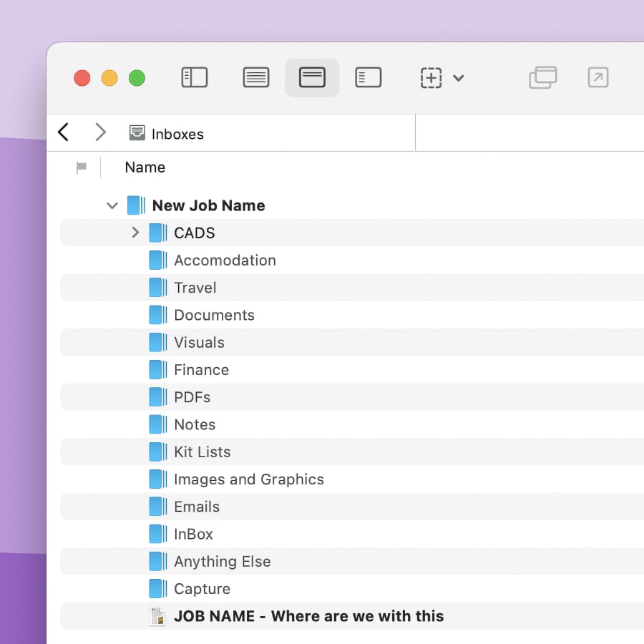Expand the CADS group

(135, 233)
